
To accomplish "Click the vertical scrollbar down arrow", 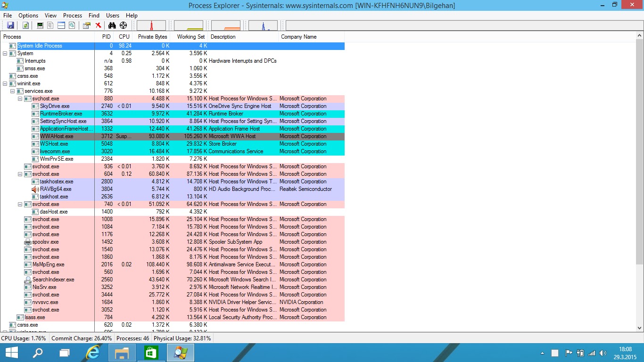I will (640, 328).
